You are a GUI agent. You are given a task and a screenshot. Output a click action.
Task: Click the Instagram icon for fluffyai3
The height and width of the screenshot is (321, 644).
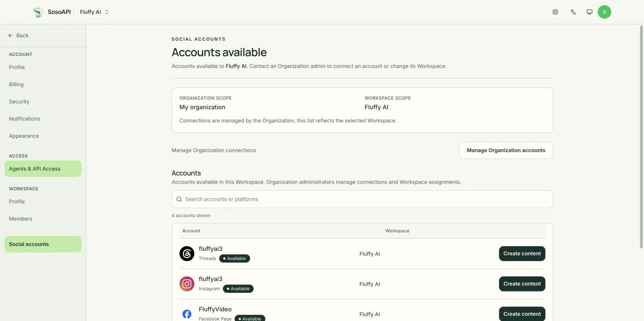coord(187,284)
